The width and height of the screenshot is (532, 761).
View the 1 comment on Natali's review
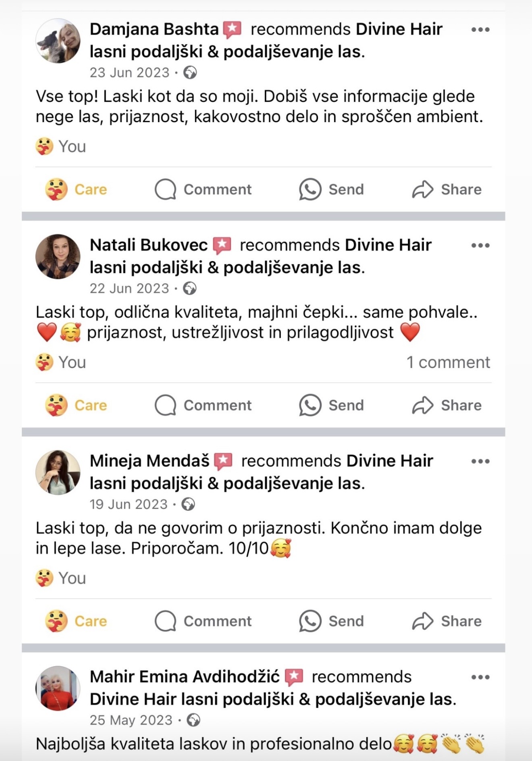[448, 362]
